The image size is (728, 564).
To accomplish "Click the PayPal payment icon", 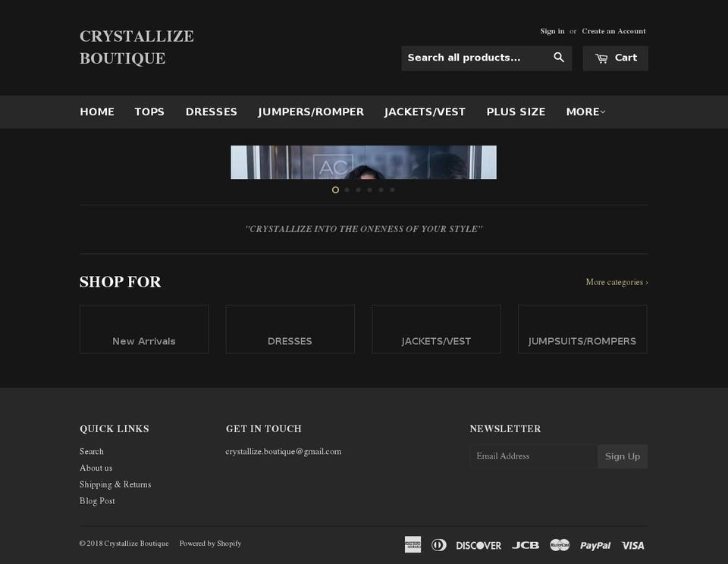I will pyautogui.click(x=595, y=546).
